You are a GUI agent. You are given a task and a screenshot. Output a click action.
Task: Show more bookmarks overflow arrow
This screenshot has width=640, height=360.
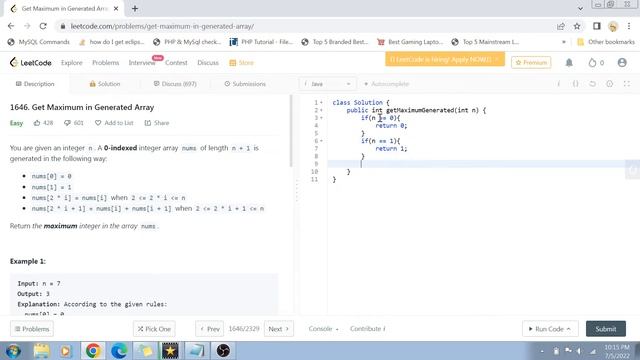pyautogui.click(x=564, y=42)
